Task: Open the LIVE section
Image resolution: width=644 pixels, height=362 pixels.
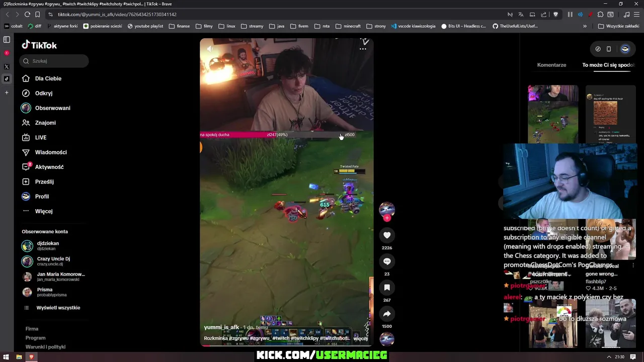Action: (34, 137)
